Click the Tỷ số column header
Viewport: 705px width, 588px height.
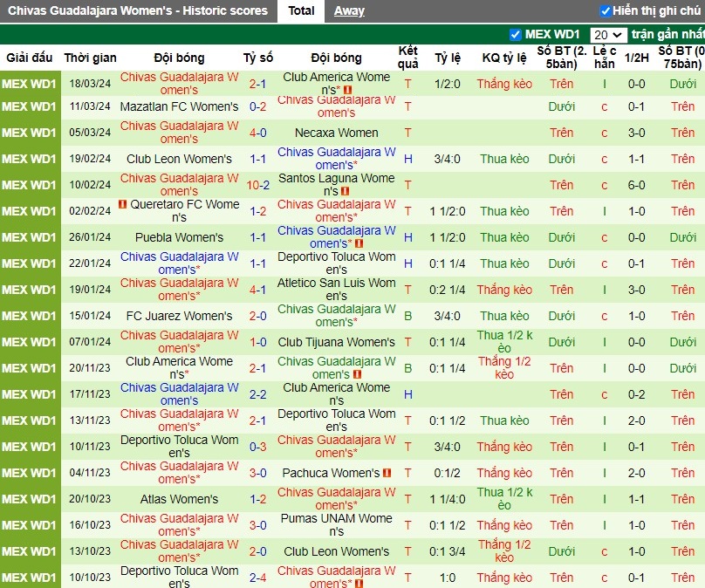[258, 58]
